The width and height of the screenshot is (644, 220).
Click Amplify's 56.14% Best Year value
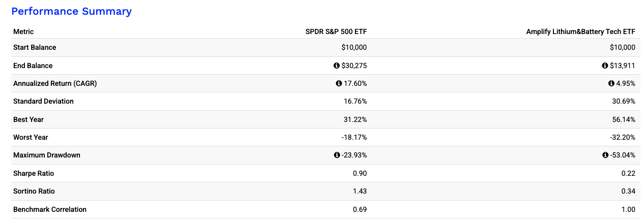[624, 119]
